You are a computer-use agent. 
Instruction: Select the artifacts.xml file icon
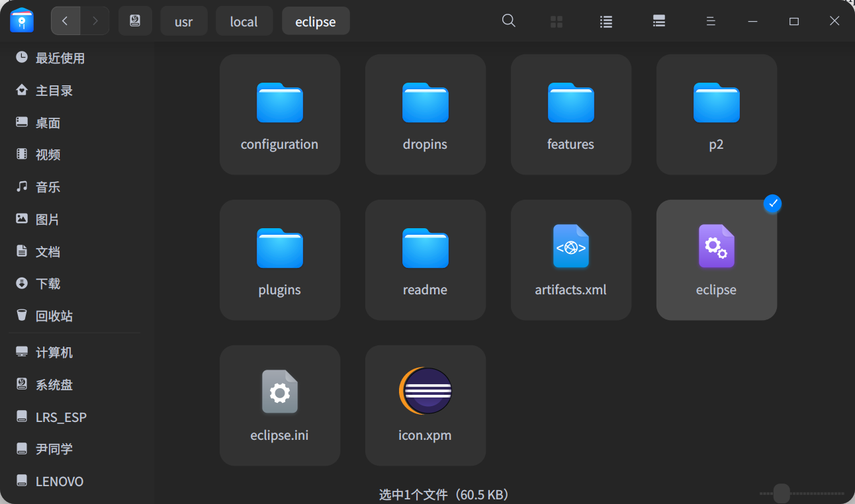(571, 247)
